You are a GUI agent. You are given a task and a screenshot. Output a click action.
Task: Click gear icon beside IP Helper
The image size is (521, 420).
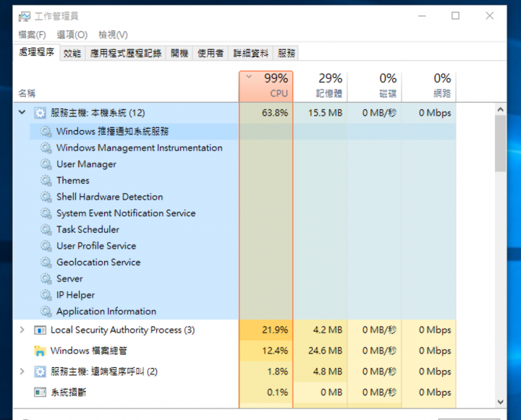tap(46, 295)
